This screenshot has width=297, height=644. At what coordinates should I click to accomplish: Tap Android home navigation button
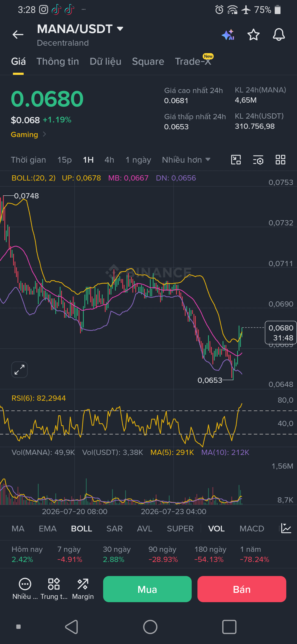click(150, 627)
